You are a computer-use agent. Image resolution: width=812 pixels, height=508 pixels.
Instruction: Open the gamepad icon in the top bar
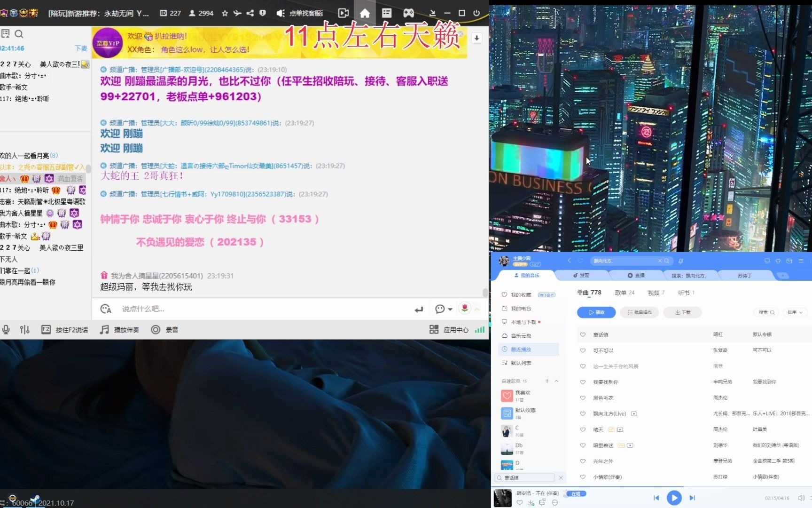click(x=408, y=13)
